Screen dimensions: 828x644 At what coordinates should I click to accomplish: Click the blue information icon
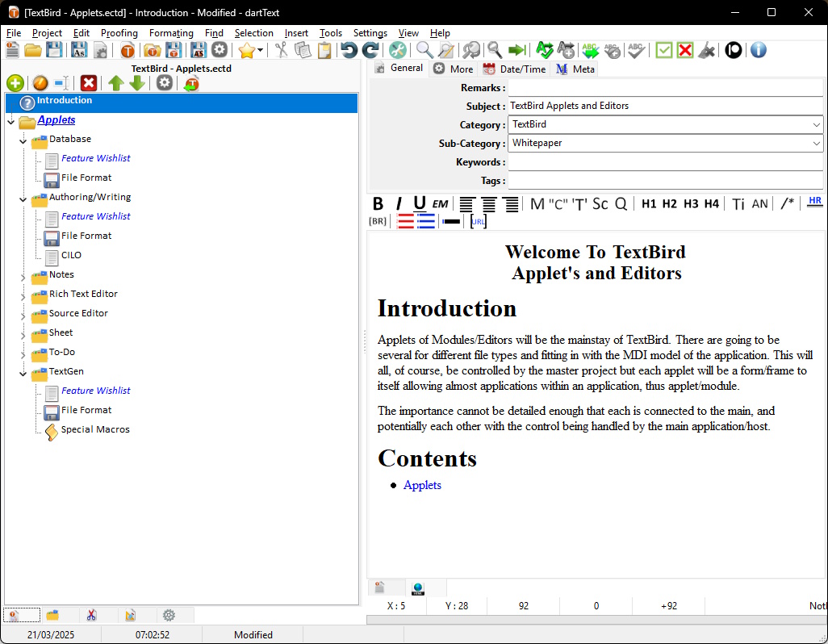point(759,50)
